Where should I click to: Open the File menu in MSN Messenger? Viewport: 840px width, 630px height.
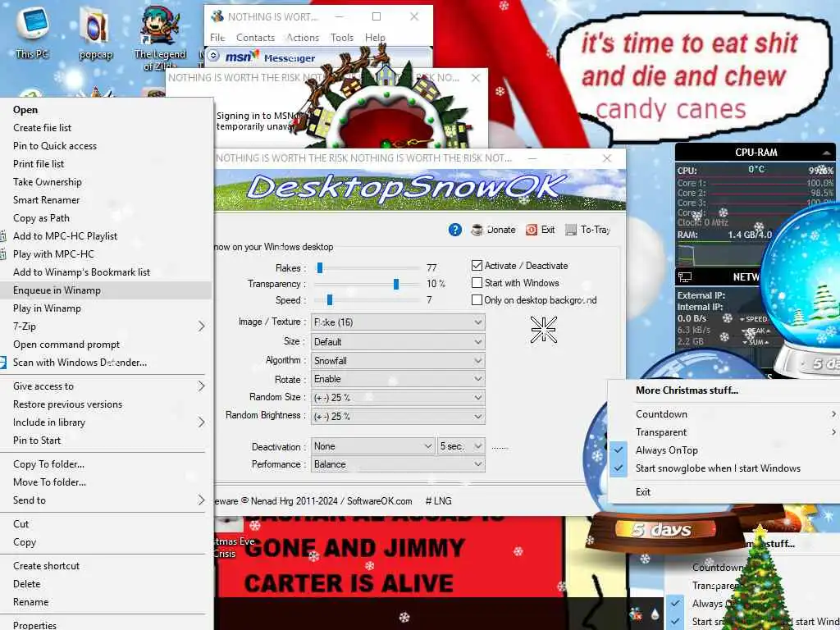coord(217,38)
